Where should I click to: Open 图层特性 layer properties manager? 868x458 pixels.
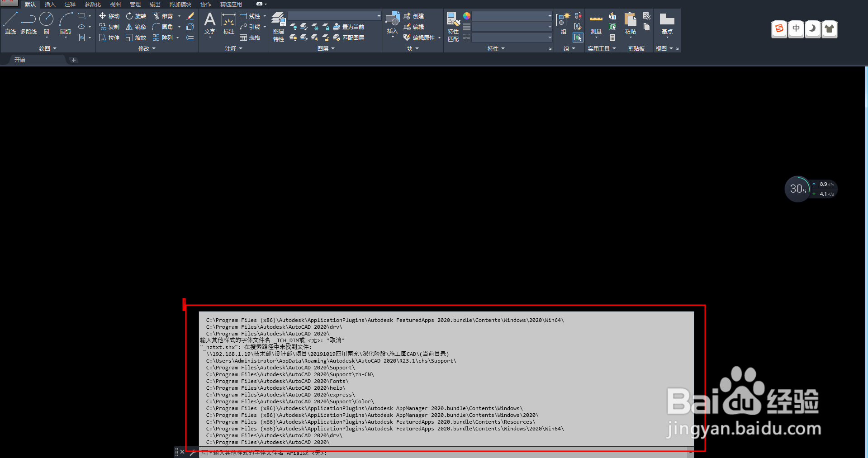click(279, 27)
